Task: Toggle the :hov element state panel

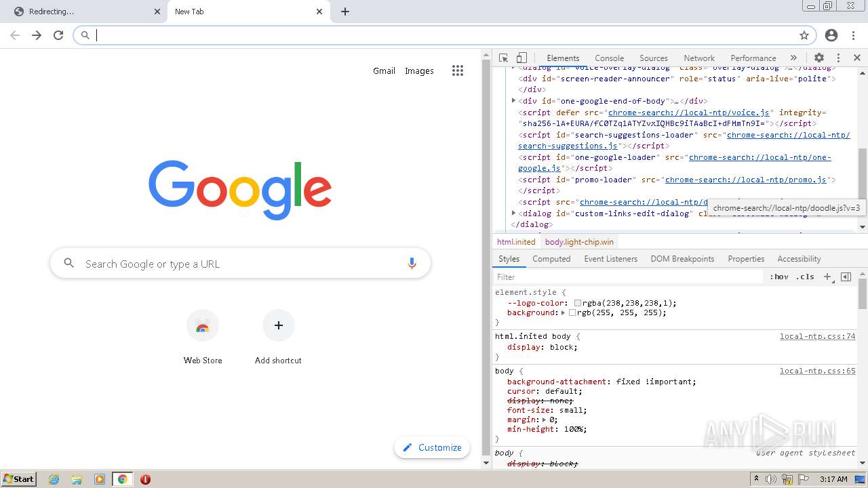Action: (779, 277)
